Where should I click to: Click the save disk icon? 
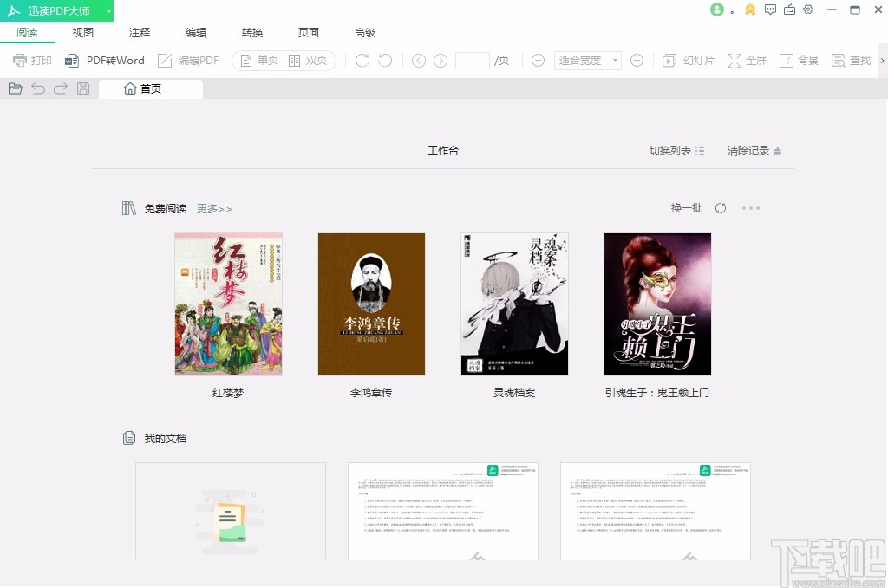coord(83,88)
